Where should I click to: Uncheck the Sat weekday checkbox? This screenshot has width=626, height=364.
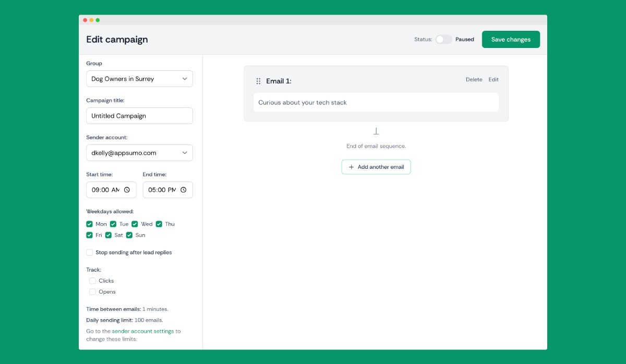coord(109,235)
